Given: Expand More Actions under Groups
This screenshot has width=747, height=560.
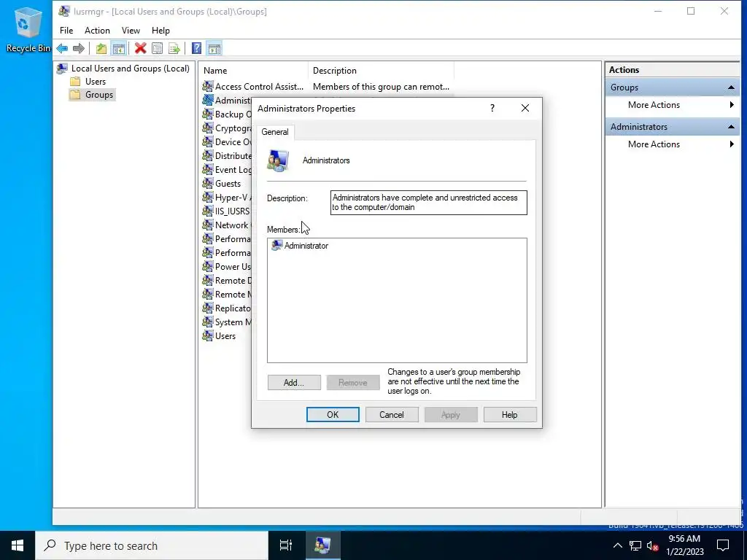Looking at the screenshot, I should click(x=672, y=105).
